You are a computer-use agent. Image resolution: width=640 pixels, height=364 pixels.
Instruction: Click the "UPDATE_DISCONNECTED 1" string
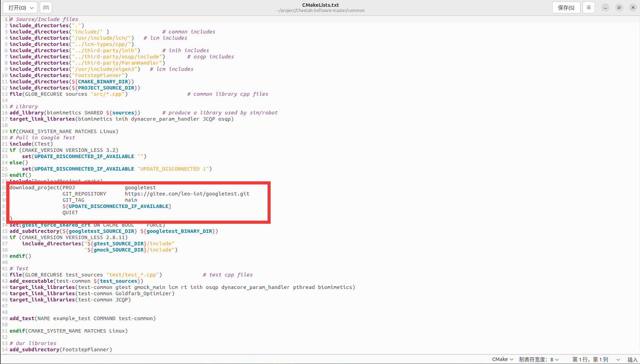tap(173, 169)
